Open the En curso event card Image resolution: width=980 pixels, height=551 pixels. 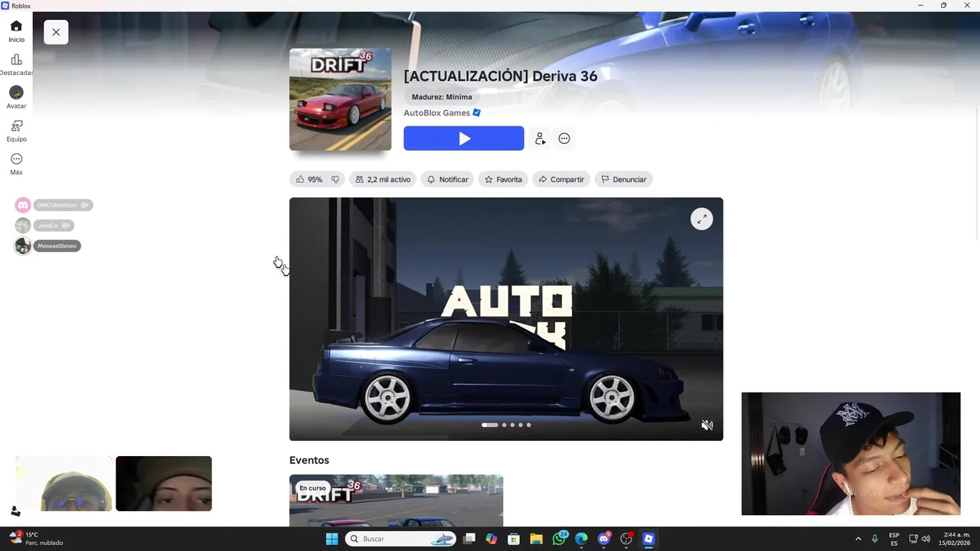pyautogui.click(x=396, y=500)
